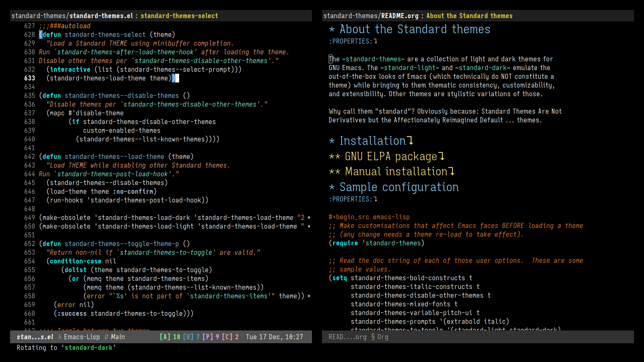Collapse the About the Standard themes heading
The height and width of the screenshot is (362, 644).
click(x=415, y=29)
